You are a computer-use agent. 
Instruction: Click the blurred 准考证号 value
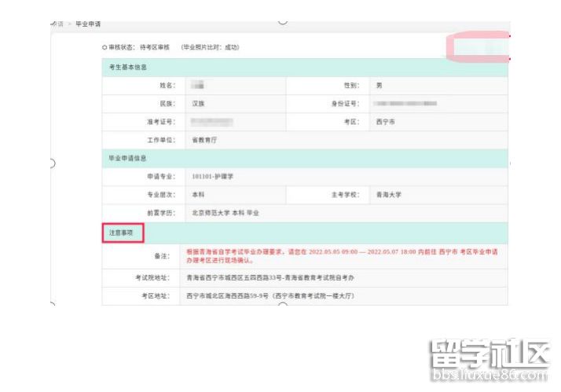click(x=216, y=123)
